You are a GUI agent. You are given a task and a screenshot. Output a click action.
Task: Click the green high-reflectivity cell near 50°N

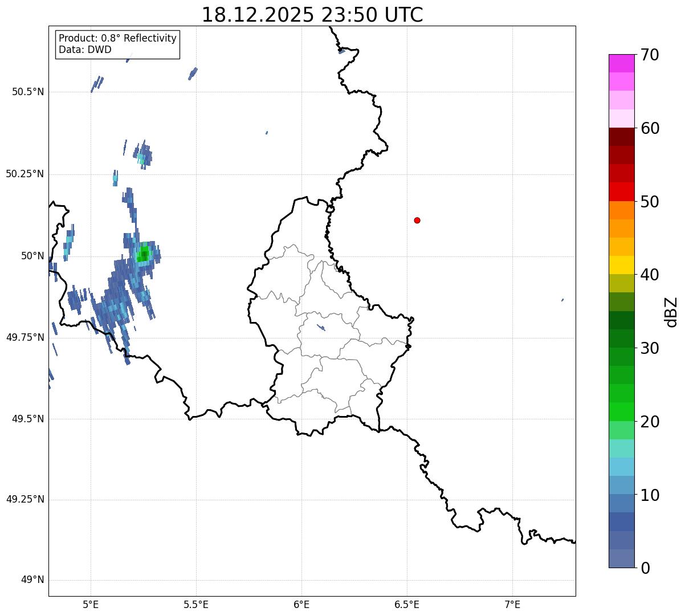click(144, 254)
